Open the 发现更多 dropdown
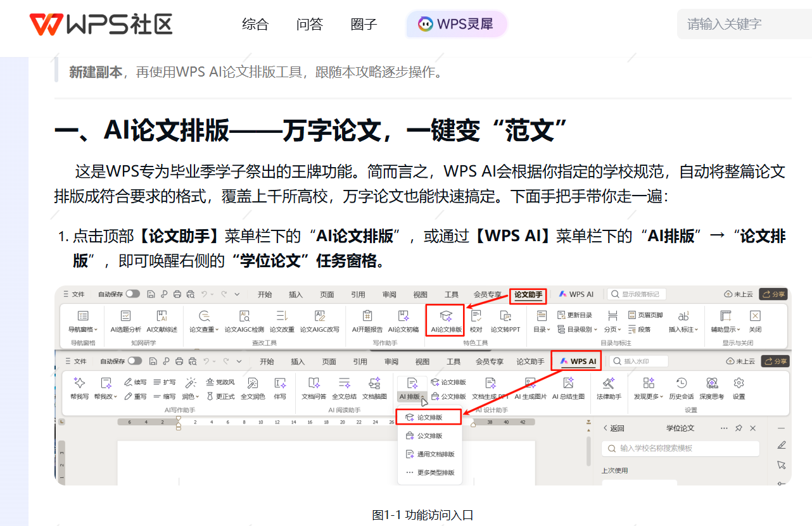Image resolution: width=812 pixels, height=526 pixels. [649, 388]
